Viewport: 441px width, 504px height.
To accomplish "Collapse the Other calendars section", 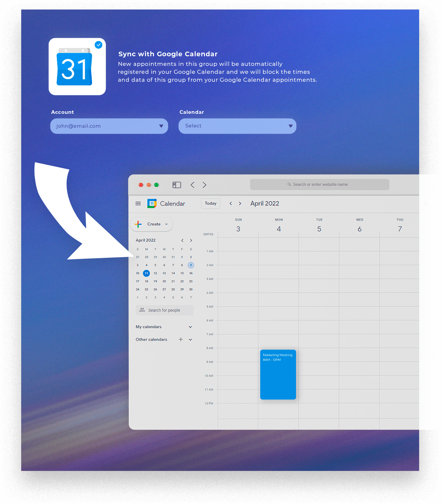I will (x=190, y=340).
